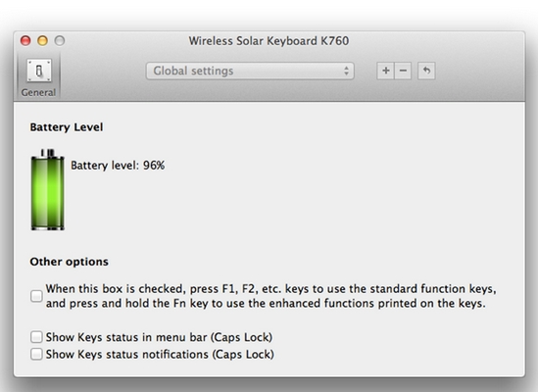Check Show Keys status notifications
The width and height of the screenshot is (538, 392).
tap(36, 354)
